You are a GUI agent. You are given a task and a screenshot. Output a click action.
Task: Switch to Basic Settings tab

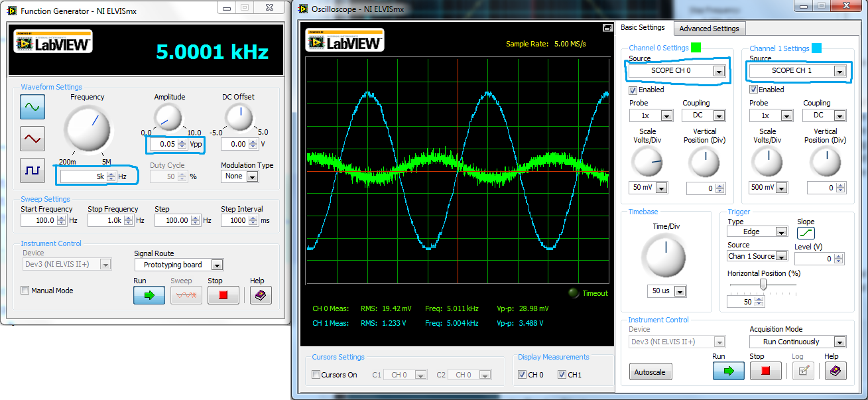[643, 27]
